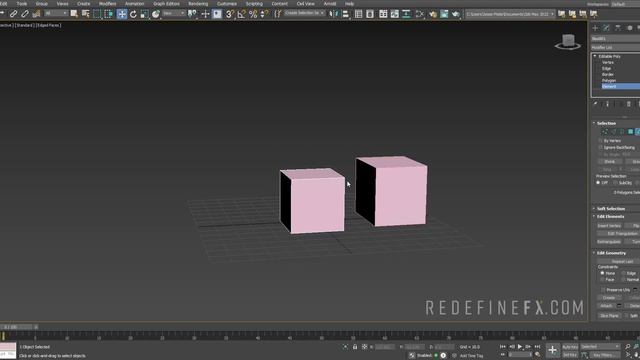
Task: Open Select by Name tool
Action: click(x=85, y=14)
